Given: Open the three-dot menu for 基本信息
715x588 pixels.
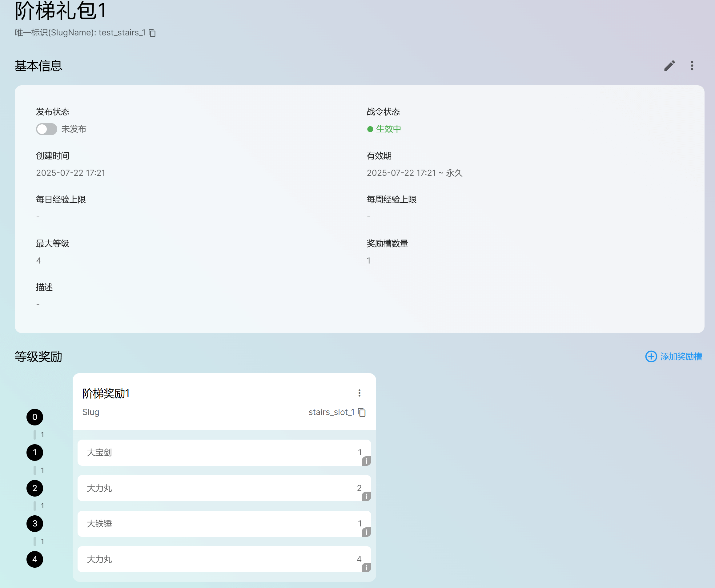Looking at the screenshot, I should pos(692,66).
